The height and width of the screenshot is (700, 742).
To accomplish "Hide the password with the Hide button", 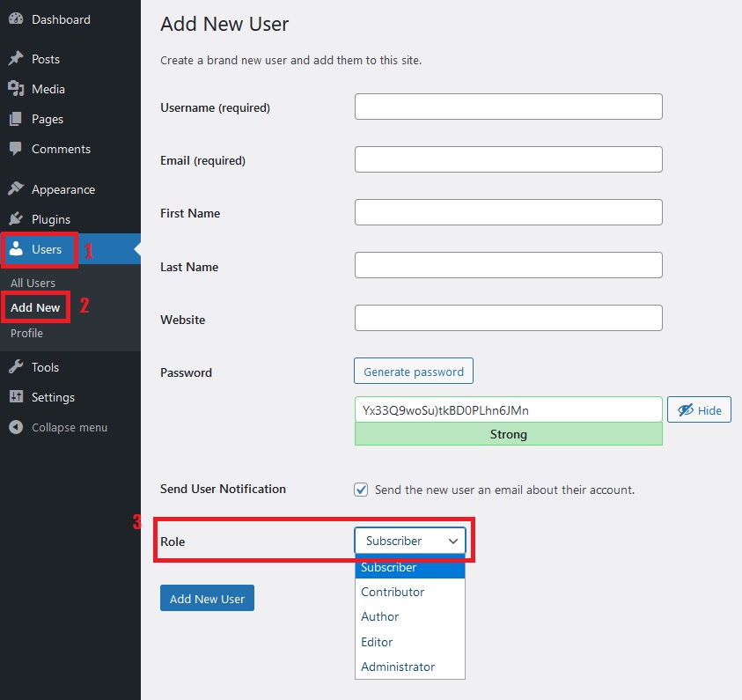I will pyautogui.click(x=699, y=410).
